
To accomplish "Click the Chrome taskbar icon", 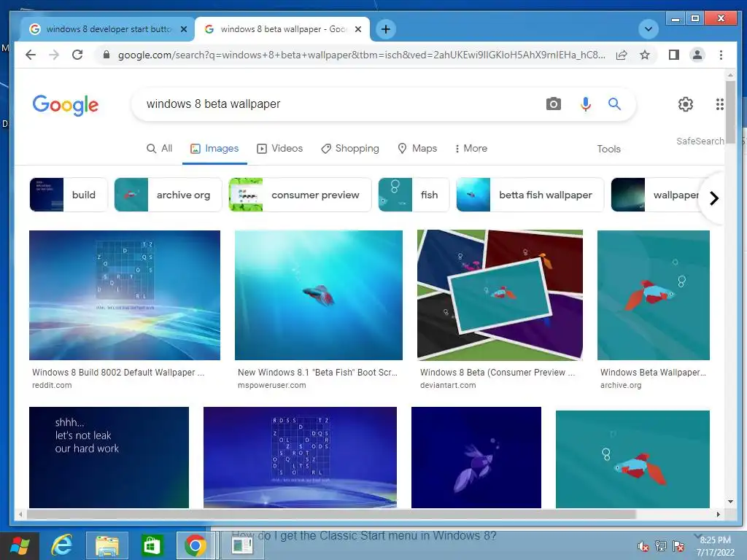I will (x=195, y=545).
